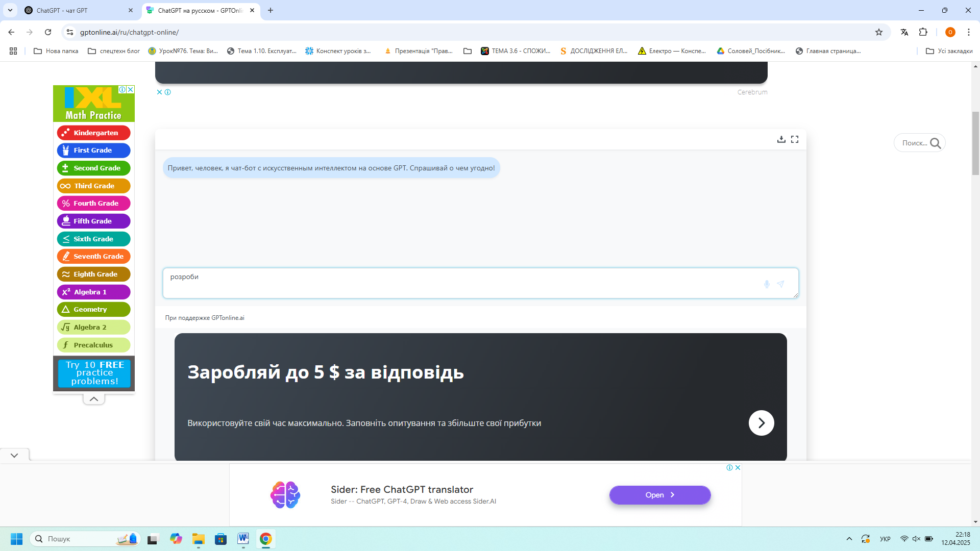Toggle volume mute speaker icon
The height and width of the screenshot is (551, 980).
click(x=916, y=539)
